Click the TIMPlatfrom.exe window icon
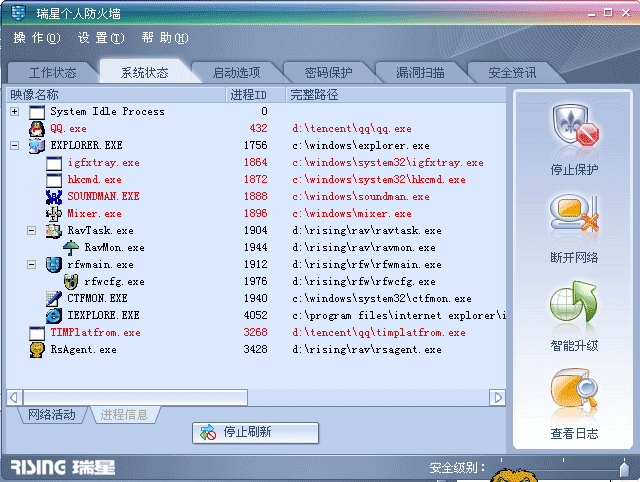The height and width of the screenshot is (482, 640). click(x=37, y=333)
